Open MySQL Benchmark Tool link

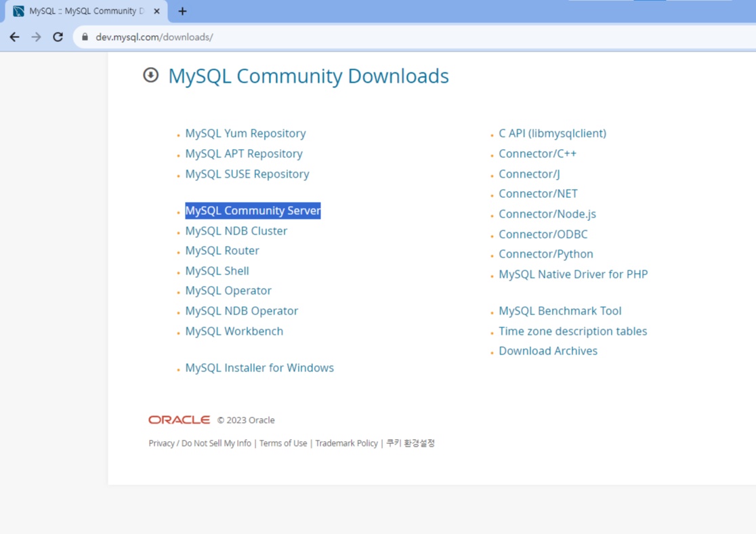[x=560, y=310]
